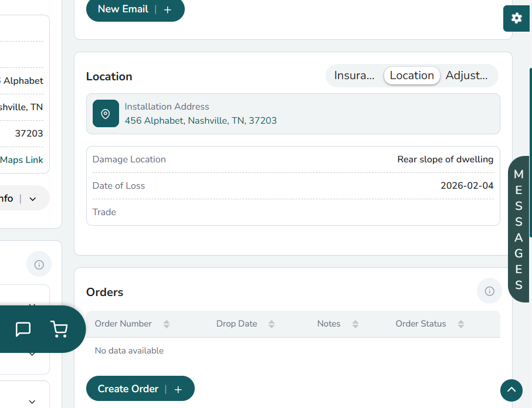Viewport: 532px width, 408px height.
Task: Expand the bottom left panel chevron
Action: click(x=32, y=402)
